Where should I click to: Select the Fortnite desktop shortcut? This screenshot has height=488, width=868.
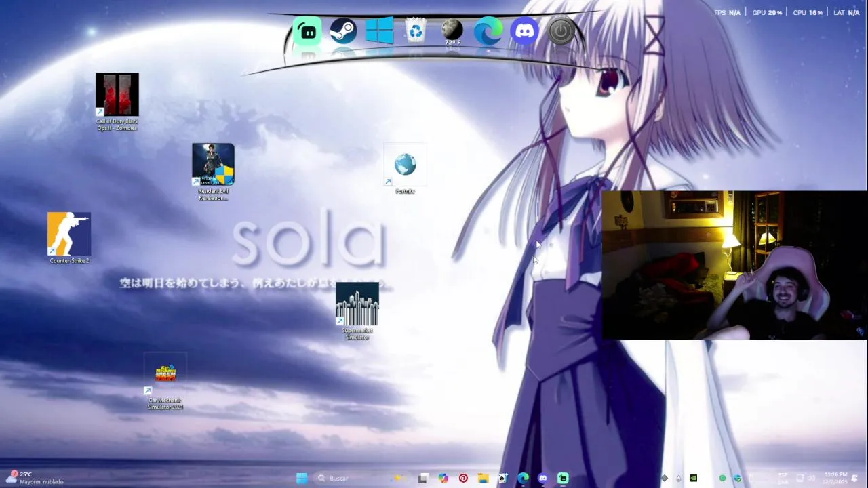405,169
